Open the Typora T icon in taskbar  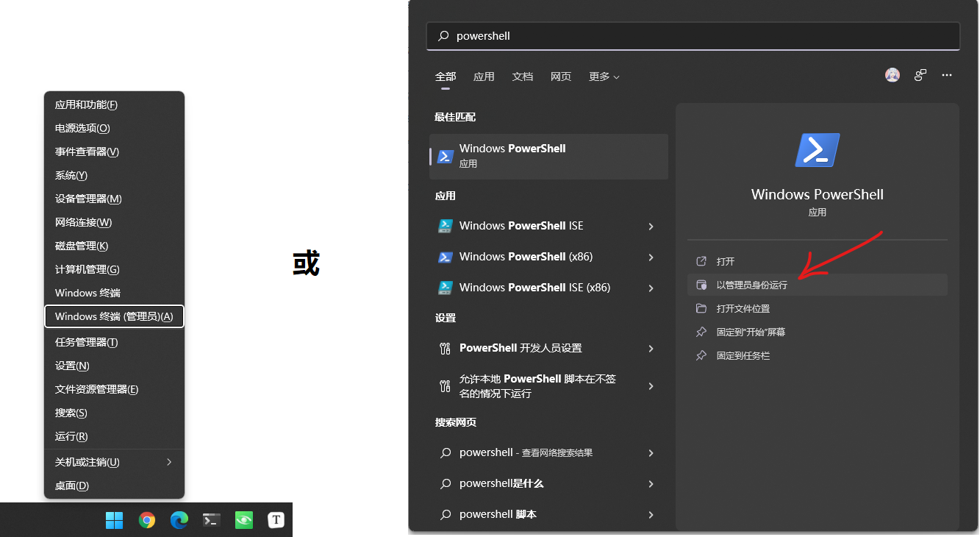pyautogui.click(x=276, y=520)
